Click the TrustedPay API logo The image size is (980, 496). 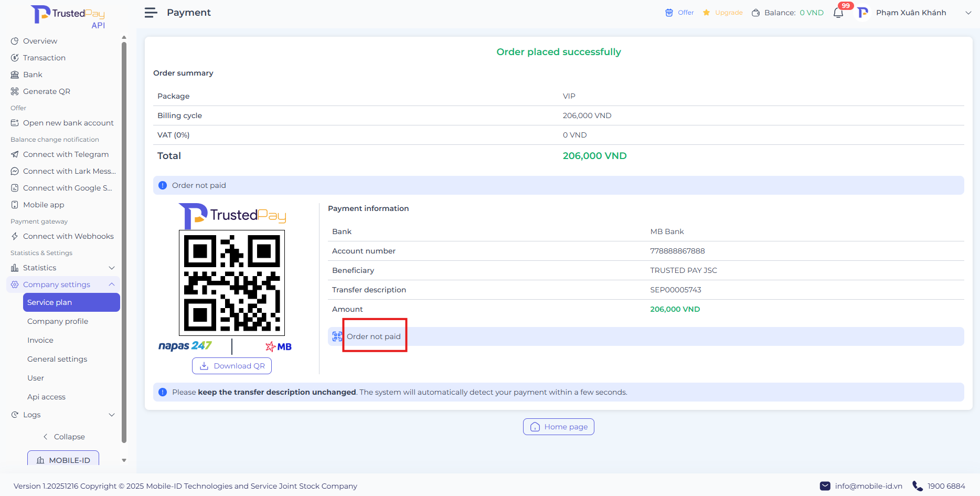[68, 16]
